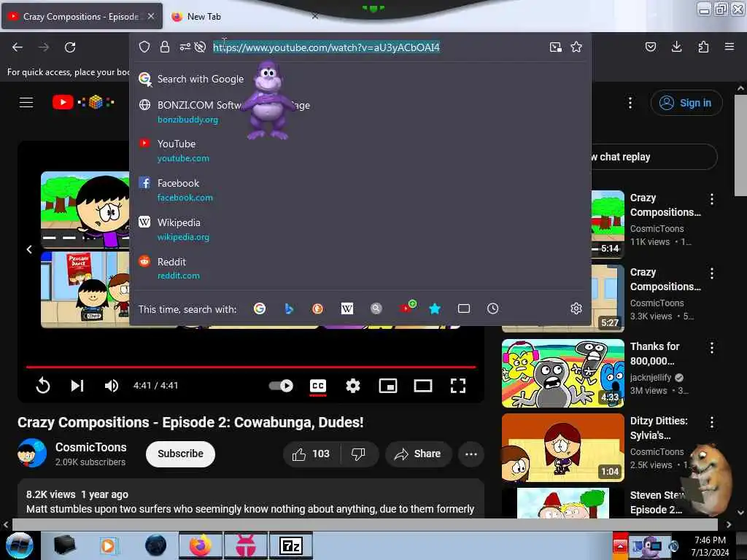Open search settings gear in dropdown
This screenshot has width=747, height=560.
[576, 308]
